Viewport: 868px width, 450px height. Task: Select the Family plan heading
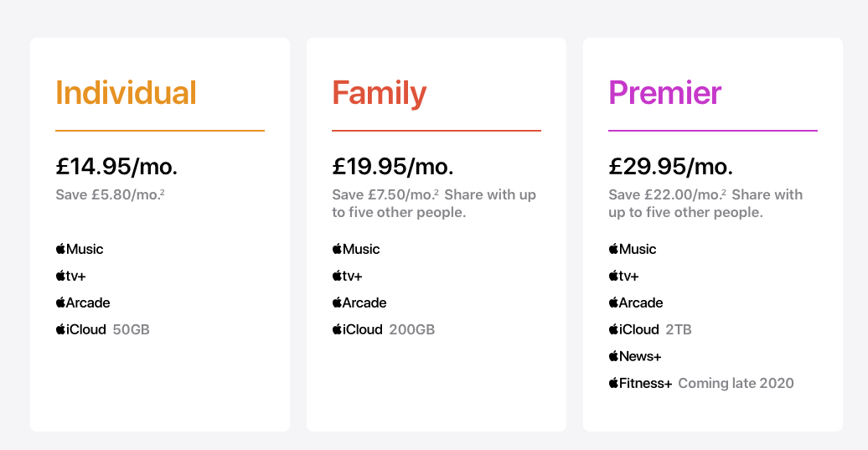[x=380, y=94]
